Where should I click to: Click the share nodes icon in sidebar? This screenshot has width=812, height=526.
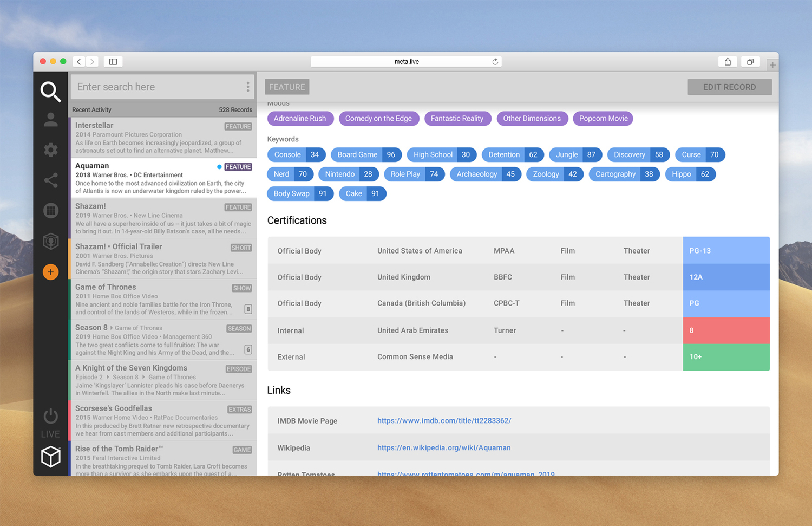(50, 180)
